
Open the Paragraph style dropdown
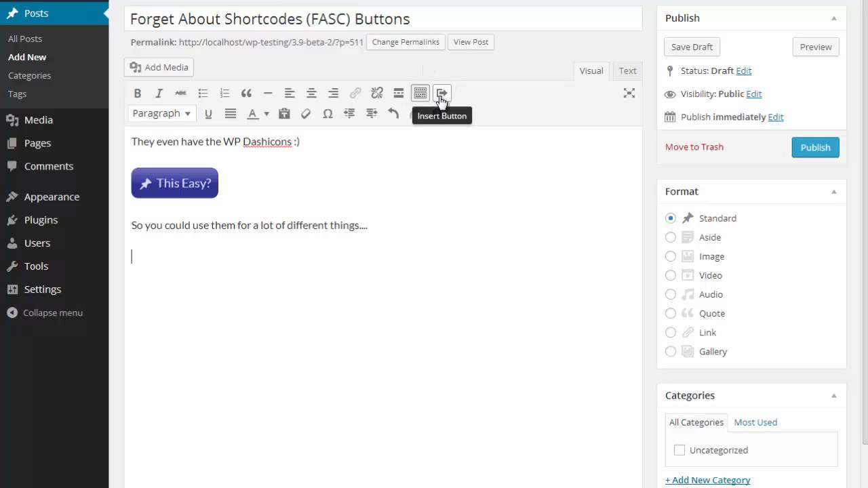point(161,113)
